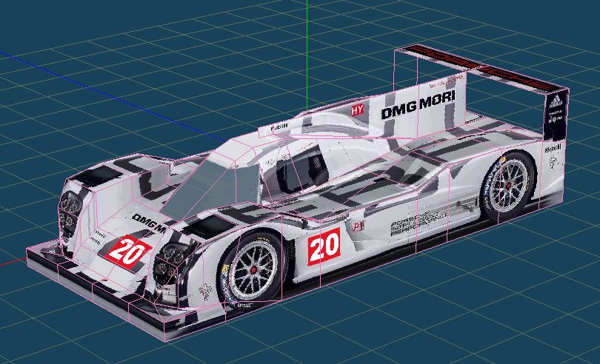Screen dimensions: 600x364
Task: Click the red 20 number plate on the door
Action: [x=324, y=246]
